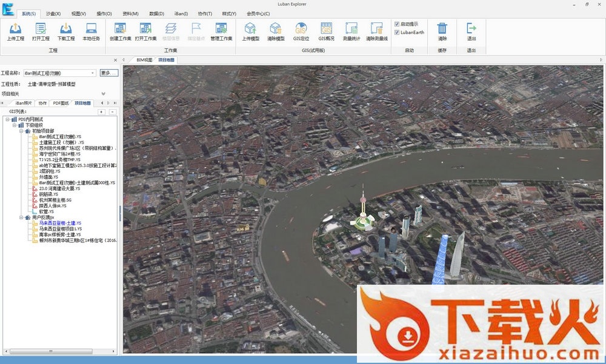This screenshot has height=364, width=606.
Task: Open the 工程名称 project name dropdown
Action: point(93,73)
